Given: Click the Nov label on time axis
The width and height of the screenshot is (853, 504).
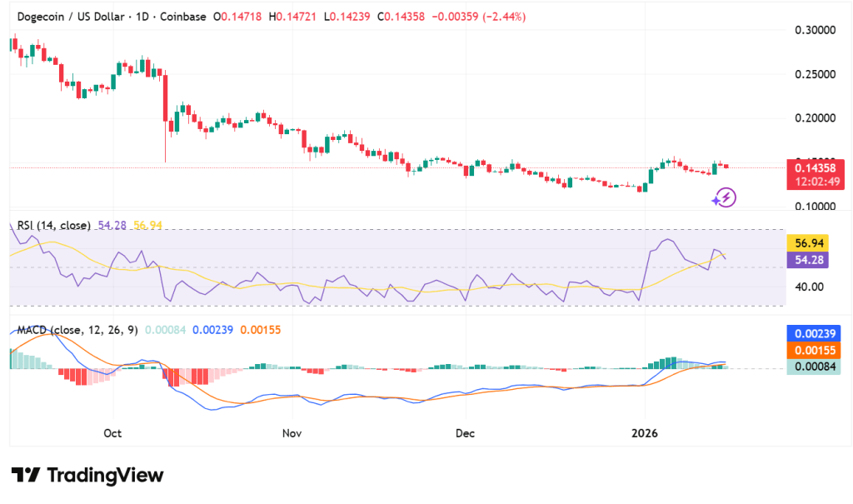Looking at the screenshot, I should pos(292,433).
